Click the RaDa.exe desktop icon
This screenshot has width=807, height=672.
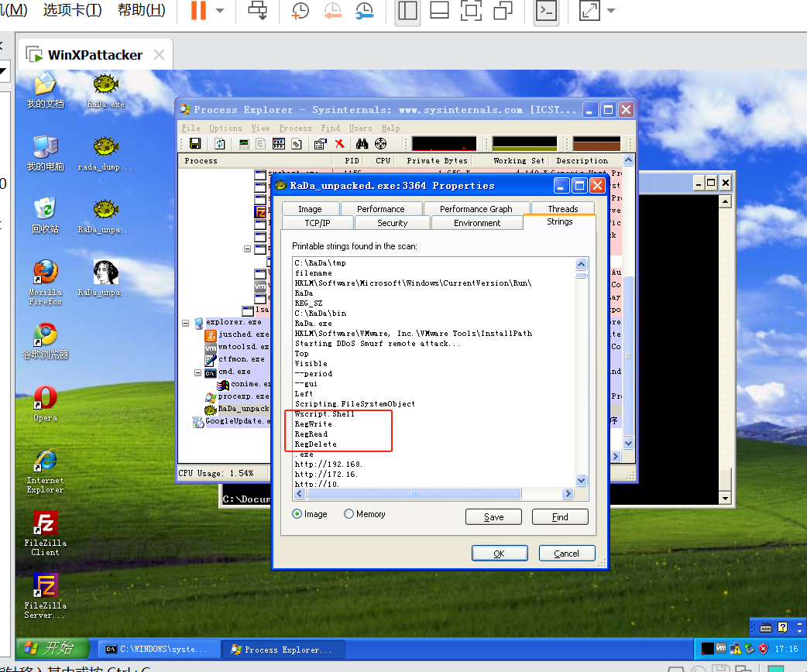[x=105, y=91]
